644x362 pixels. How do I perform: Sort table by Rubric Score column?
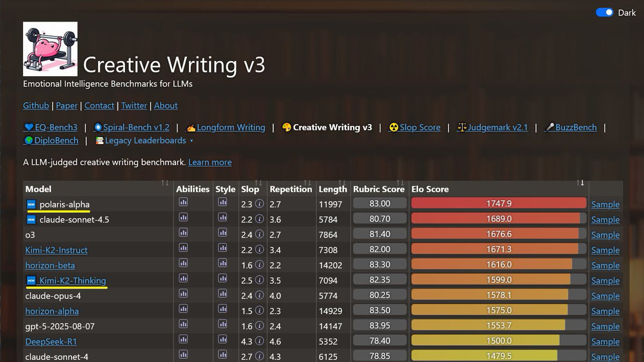coord(379,189)
